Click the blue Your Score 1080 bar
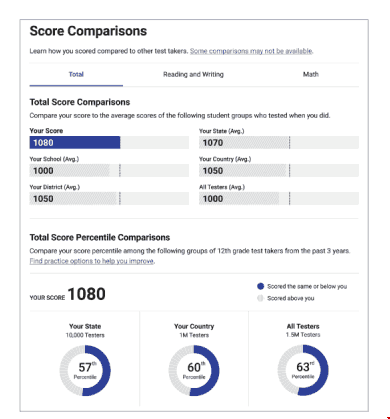 [x=75, y=143]
